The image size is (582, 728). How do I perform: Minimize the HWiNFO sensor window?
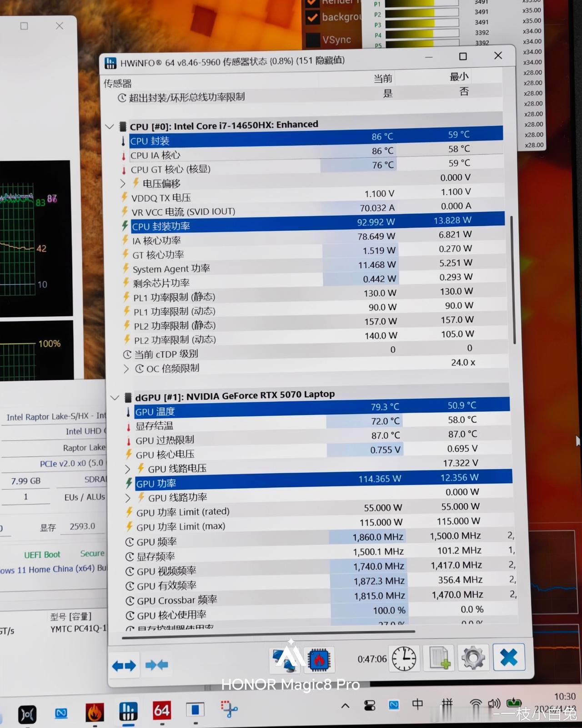coord(428,57)
